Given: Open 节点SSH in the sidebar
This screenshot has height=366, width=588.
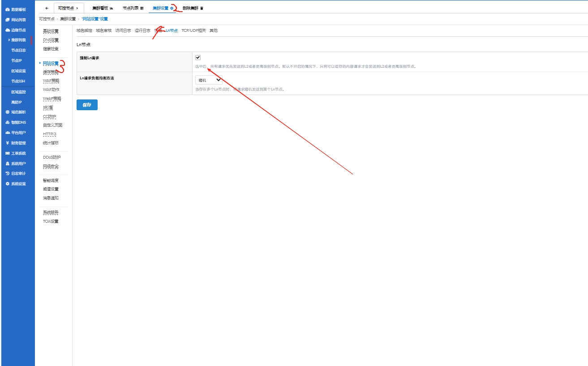Looking at the screenshot, I should pyautogui.click(x=18, y=81).
